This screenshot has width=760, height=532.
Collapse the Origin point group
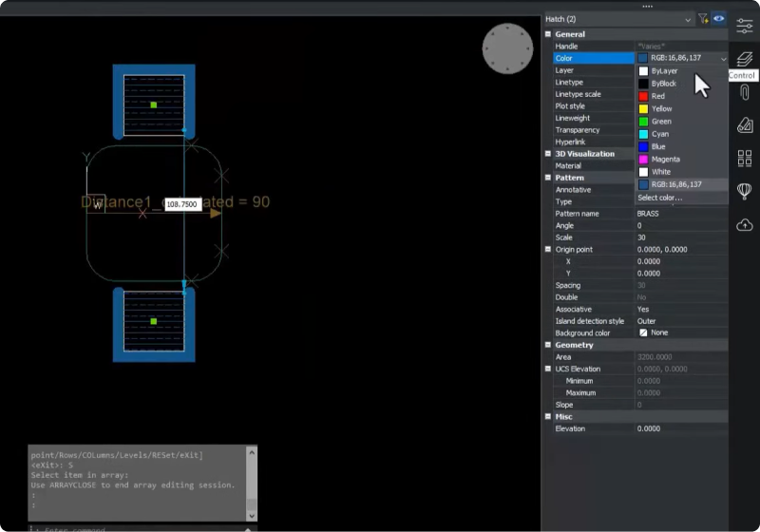click(x=548, y=249)
